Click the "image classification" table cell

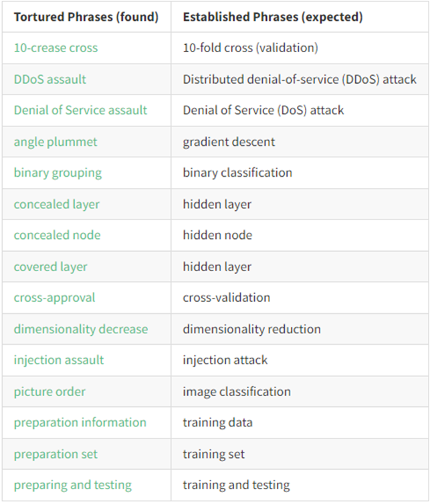(x=237, y=392)
